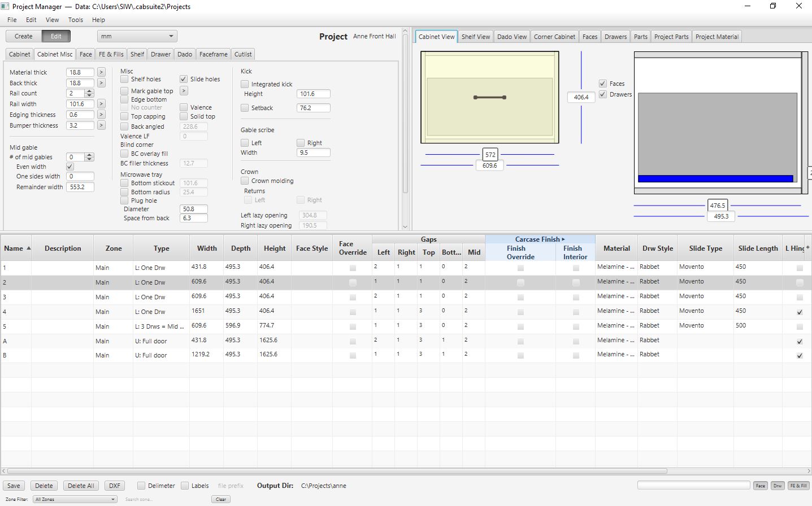Uncheck the Slide holes checkbox

pyautogui.click(x=184, y=79)
